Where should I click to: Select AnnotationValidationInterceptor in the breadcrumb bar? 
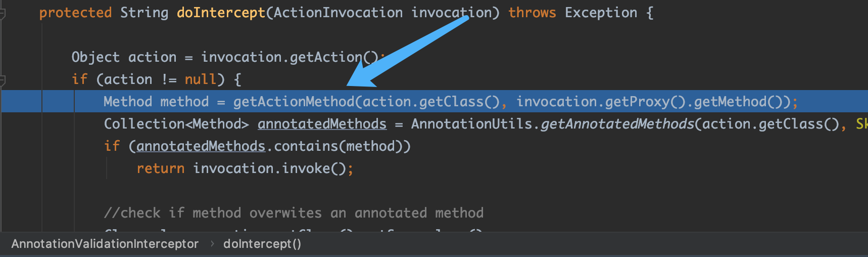pyautogui.click(x=105, y=244)
